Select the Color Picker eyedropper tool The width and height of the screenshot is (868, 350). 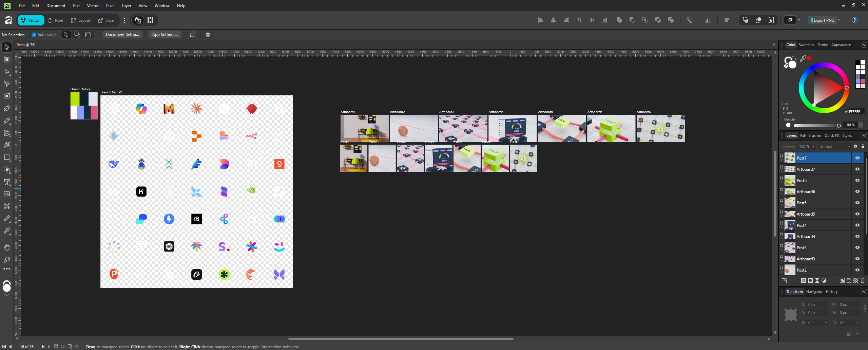click(x=6, y=231)
